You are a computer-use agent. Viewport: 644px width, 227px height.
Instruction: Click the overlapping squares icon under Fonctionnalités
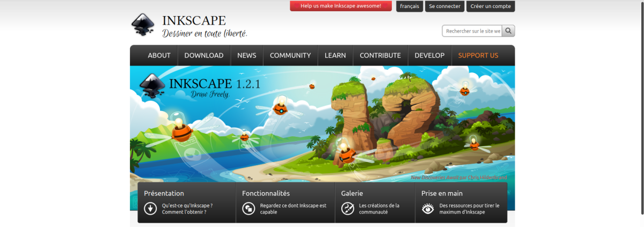click(248, 209)
